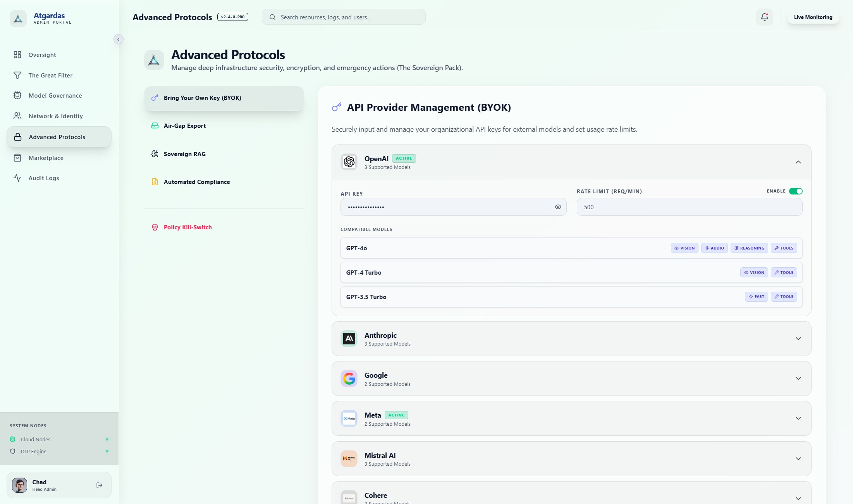Open The Great Filter page
The height and width of the screenshot is (504, 853).
[x=50, y=75]
